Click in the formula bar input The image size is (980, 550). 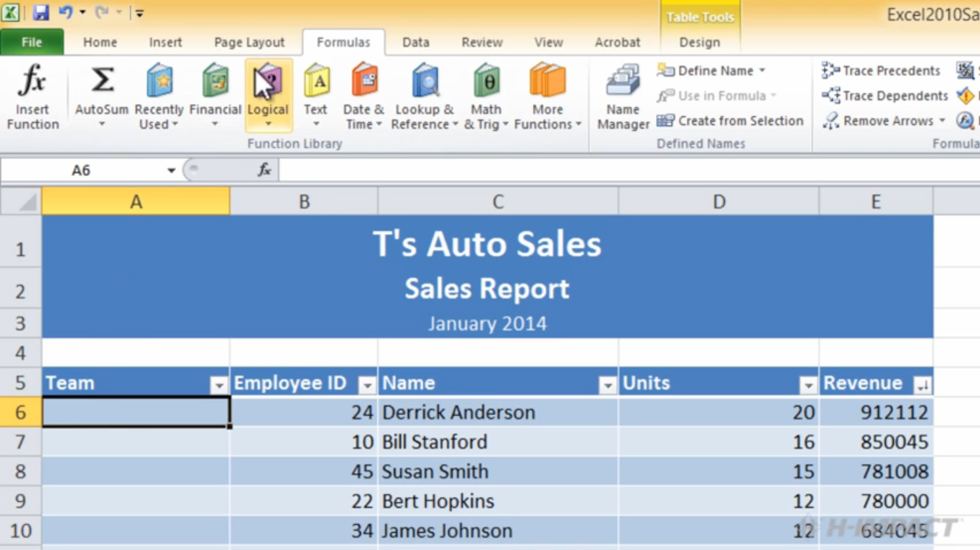[629, 170]
